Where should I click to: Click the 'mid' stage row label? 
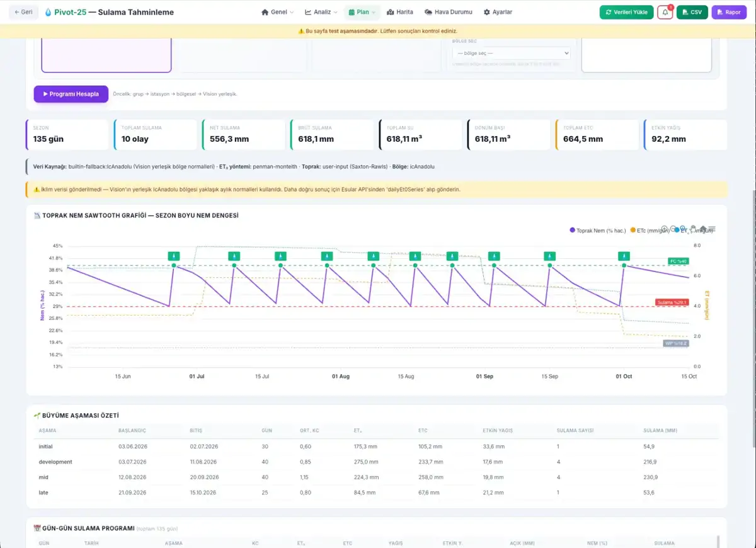[43, 477]
